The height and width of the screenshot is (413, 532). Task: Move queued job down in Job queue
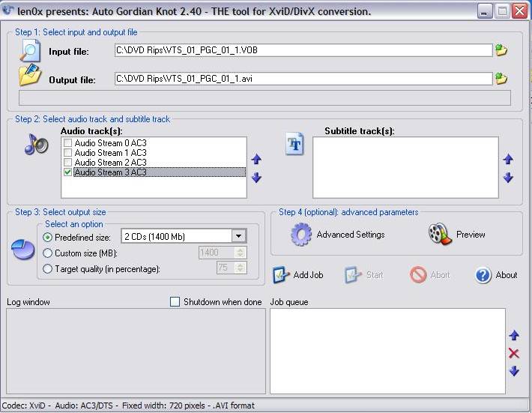coord(514,371)
